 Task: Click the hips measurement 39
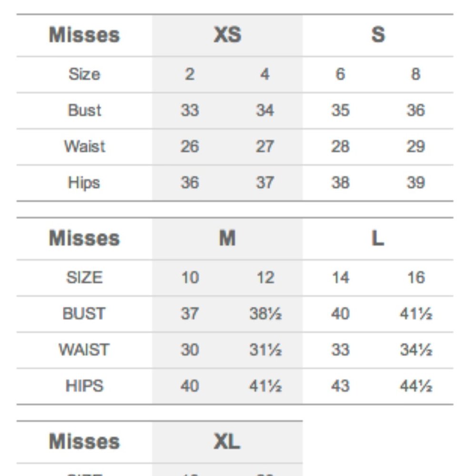pyautogui.click(x=416, y=183)
